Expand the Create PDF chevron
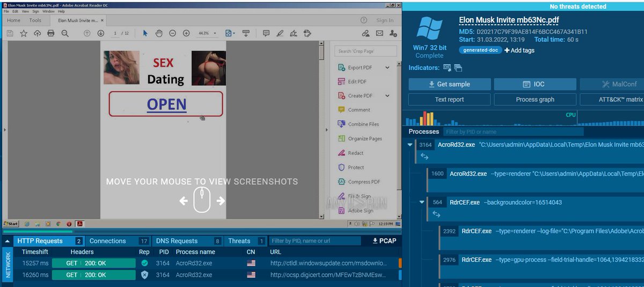Screen dimensions: 644x287 coord(387,96)
